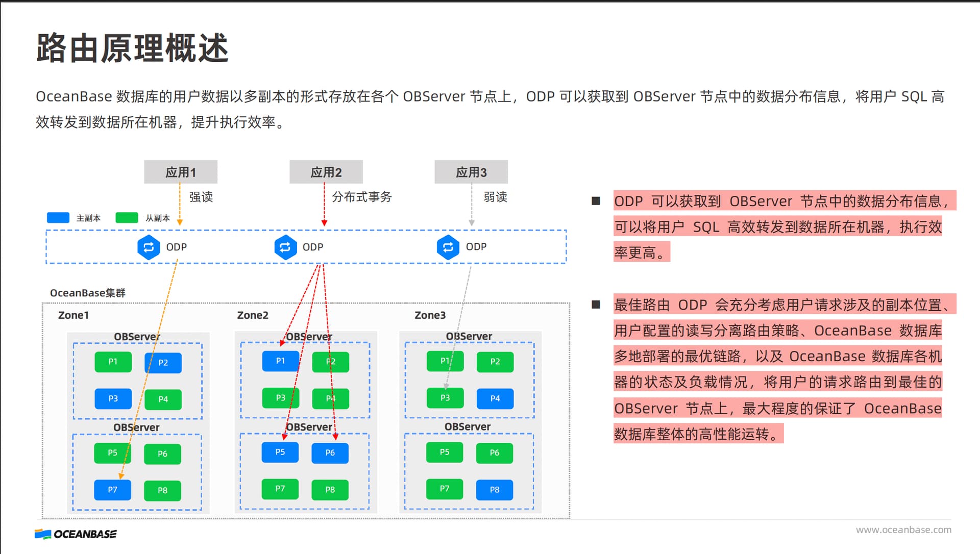Click the OceanBase集群 label
The image size is (980, 554).
[88, 293]
